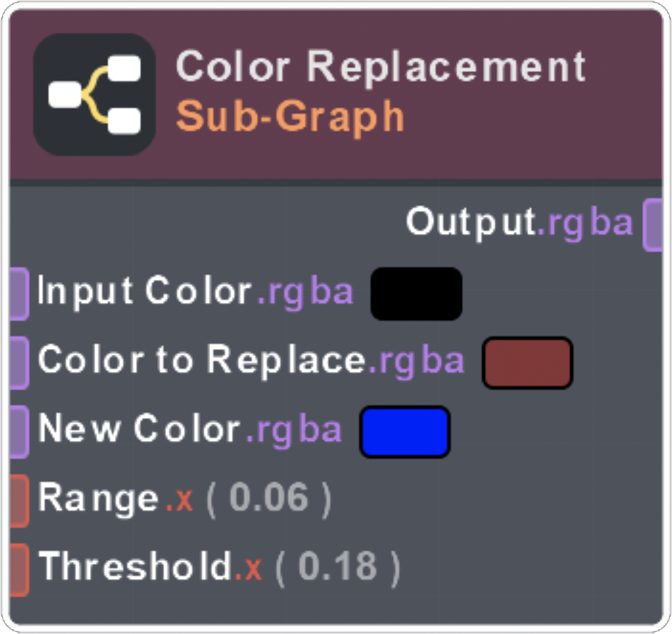
Task: Open the blue New Color swatch
Action: click(x=405, y=431)
